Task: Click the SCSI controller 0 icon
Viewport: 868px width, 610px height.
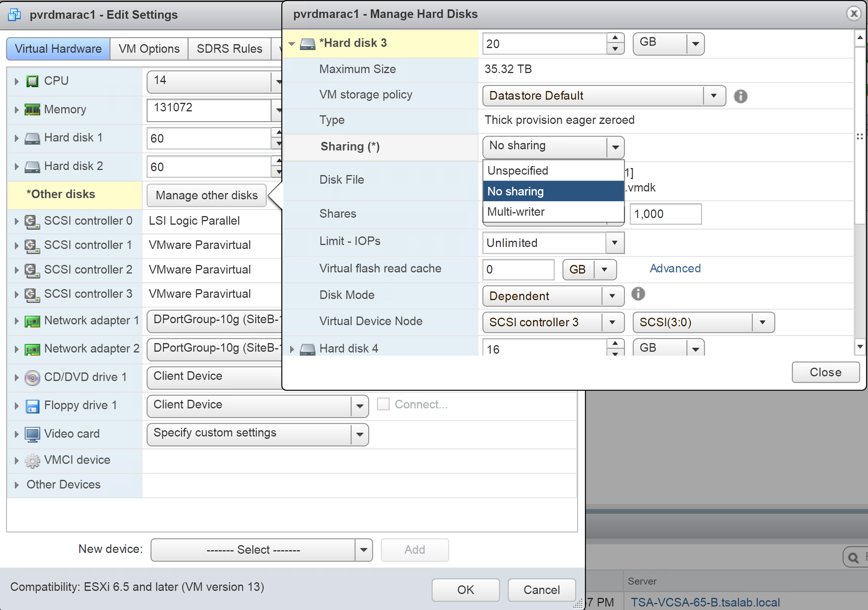Action: pos(32,222)
